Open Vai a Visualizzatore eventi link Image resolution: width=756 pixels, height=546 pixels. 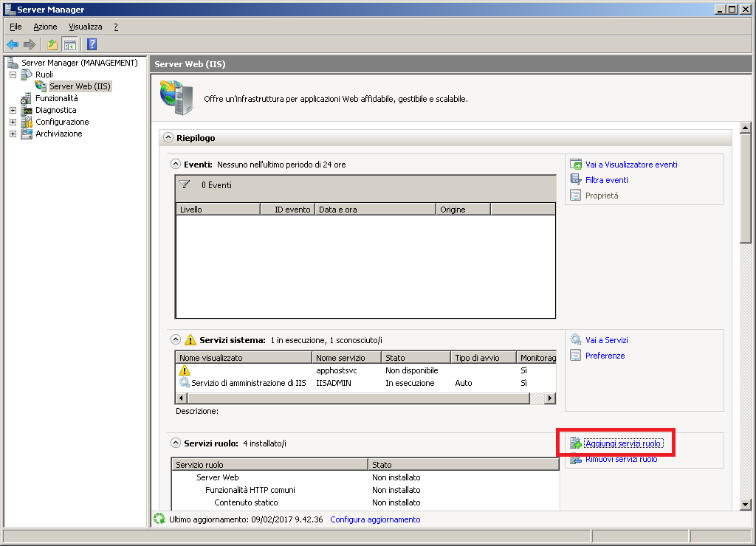pyautogui.click(x=631, y=165)
